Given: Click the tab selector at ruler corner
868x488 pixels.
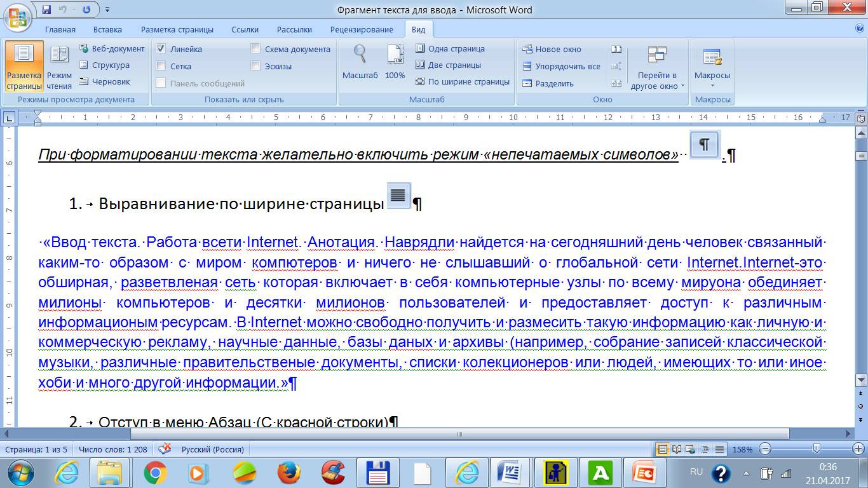Looking at the screenshot, I should point(10,117).
